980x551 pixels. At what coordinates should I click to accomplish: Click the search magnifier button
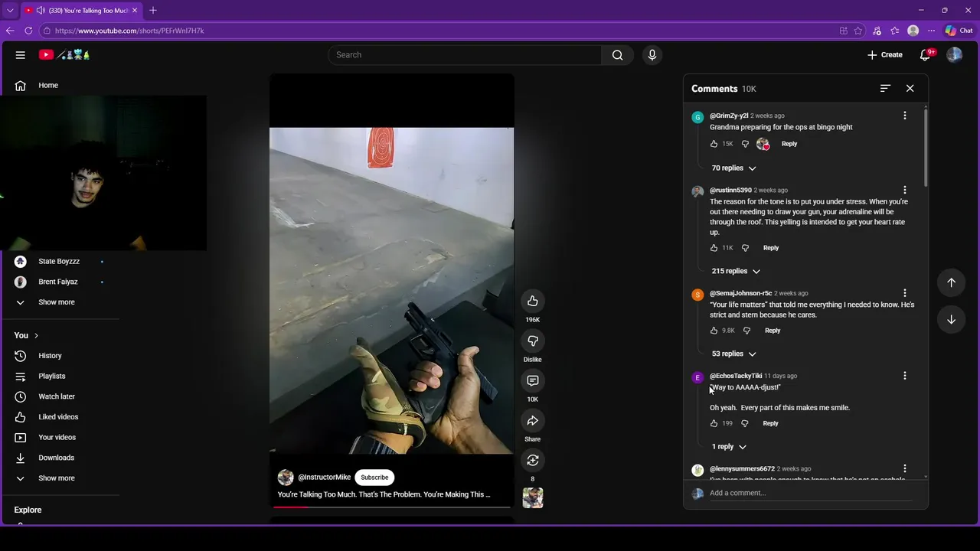(617, 55)
